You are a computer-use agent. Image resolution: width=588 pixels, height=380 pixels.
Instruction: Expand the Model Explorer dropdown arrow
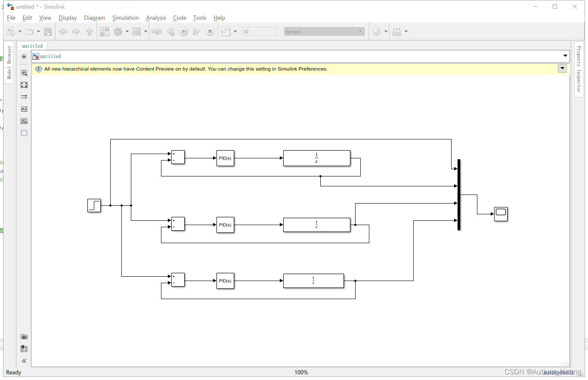(145, 31)
